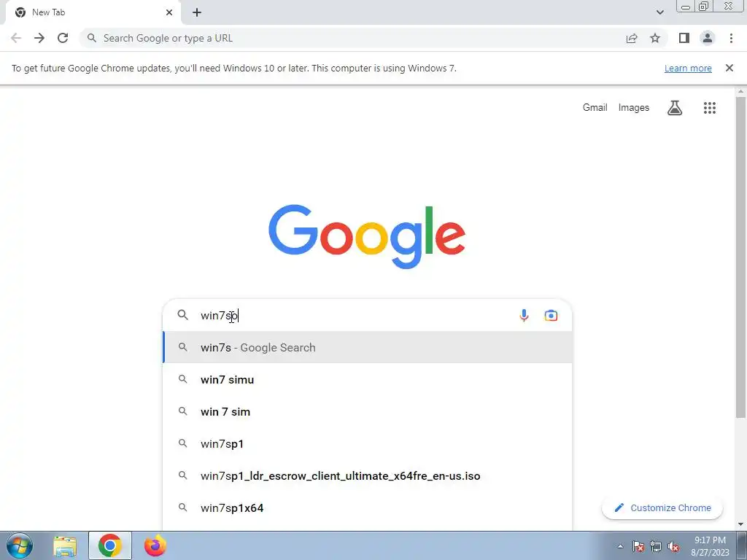The height and width of the screenshot is (560, 747).
Task: Open Search Labs flask icon
Action: click(x=675, y=108)
